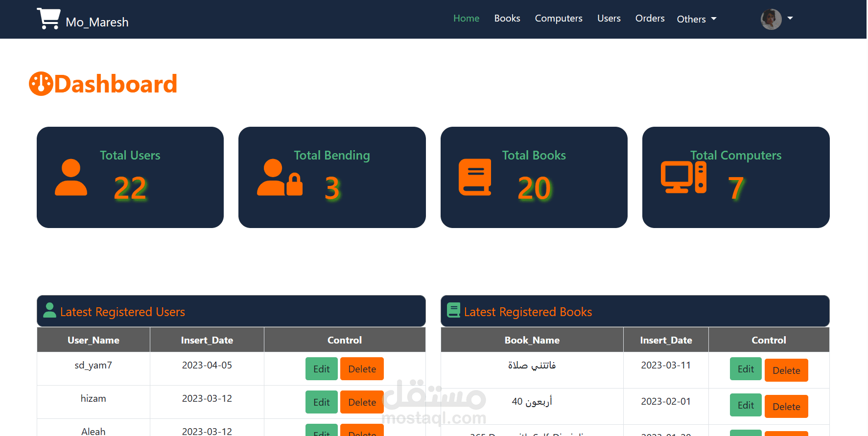Click the Mo_Maresh brand link

(x=97, y=22)
